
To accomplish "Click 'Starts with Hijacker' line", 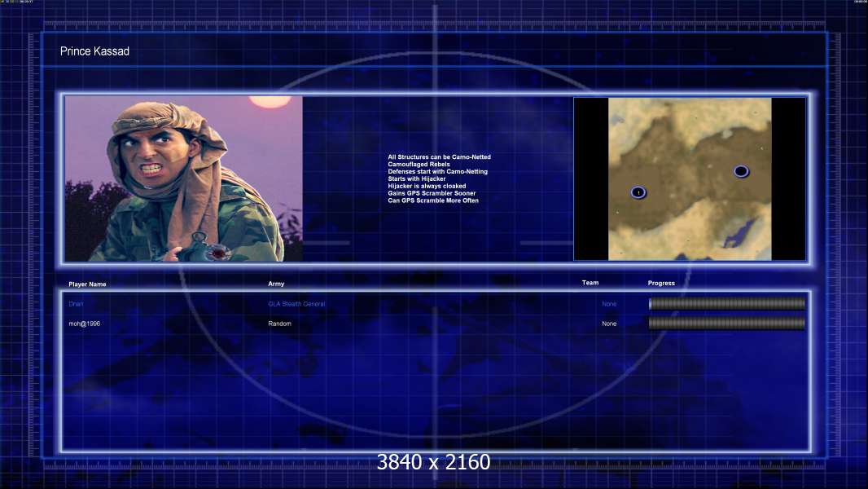I will tap(416, 178).
